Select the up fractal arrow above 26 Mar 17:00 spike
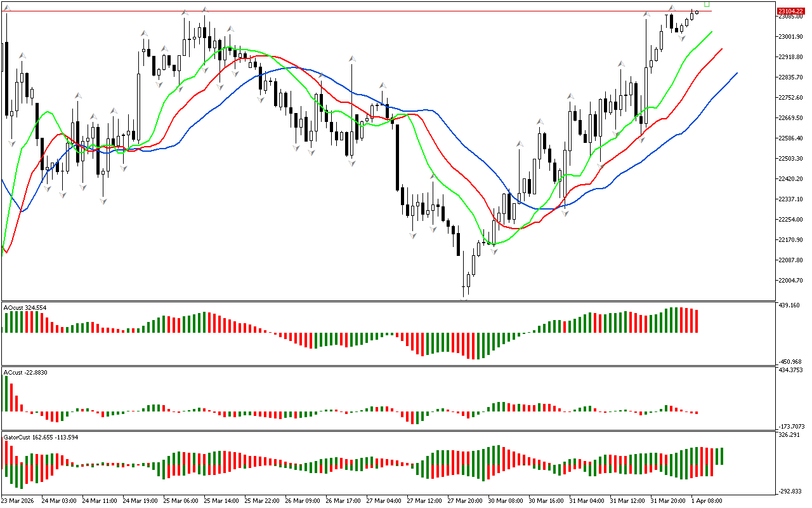This screenshot has height=508, width=812. [351, 59]
